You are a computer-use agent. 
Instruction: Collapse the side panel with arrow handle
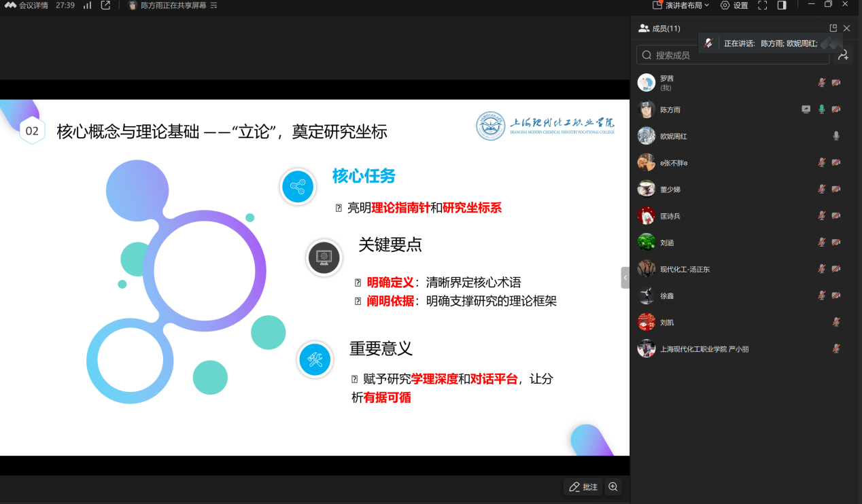point(625,278)
